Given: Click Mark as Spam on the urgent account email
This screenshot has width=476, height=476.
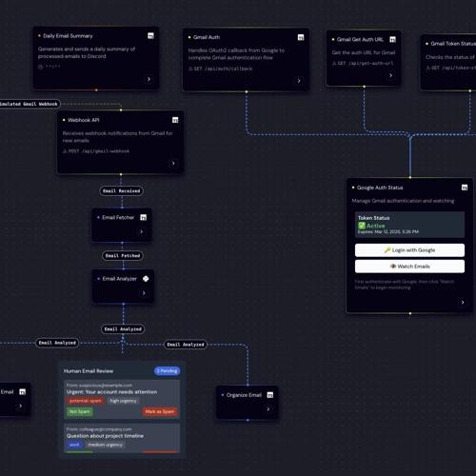Looking at the screenshot, I should (160, 411).
